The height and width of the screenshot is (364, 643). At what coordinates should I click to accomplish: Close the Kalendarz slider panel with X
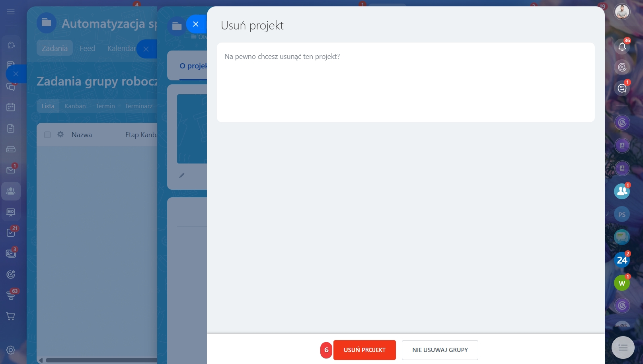[x=146, y=49]
